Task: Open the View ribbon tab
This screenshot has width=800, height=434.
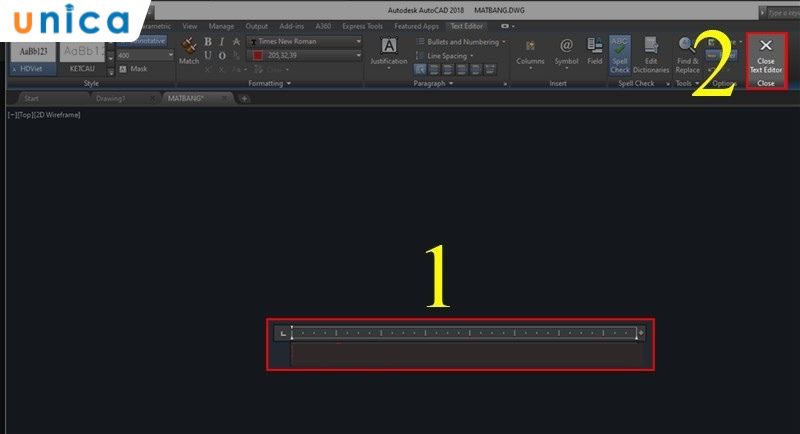Action: click(189, 26)
